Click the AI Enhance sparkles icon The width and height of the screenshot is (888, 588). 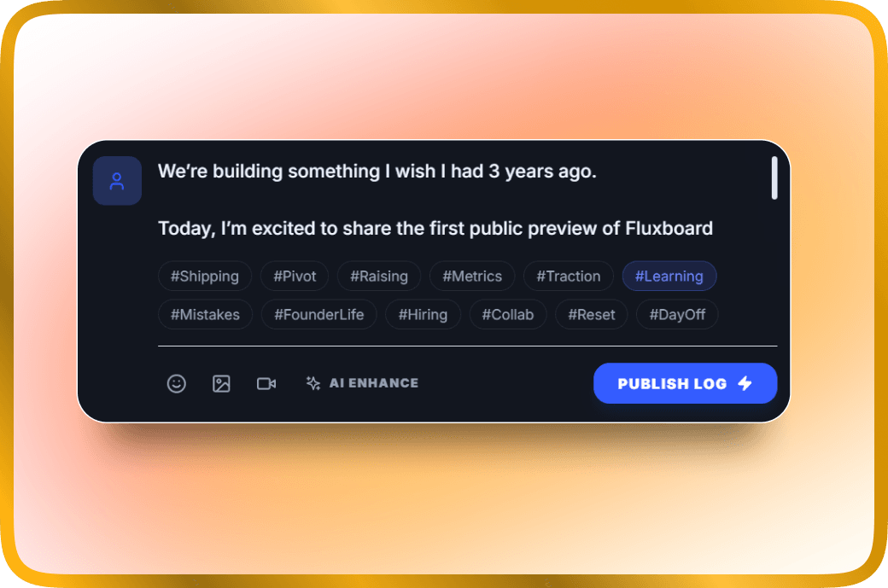click(313, 383)
